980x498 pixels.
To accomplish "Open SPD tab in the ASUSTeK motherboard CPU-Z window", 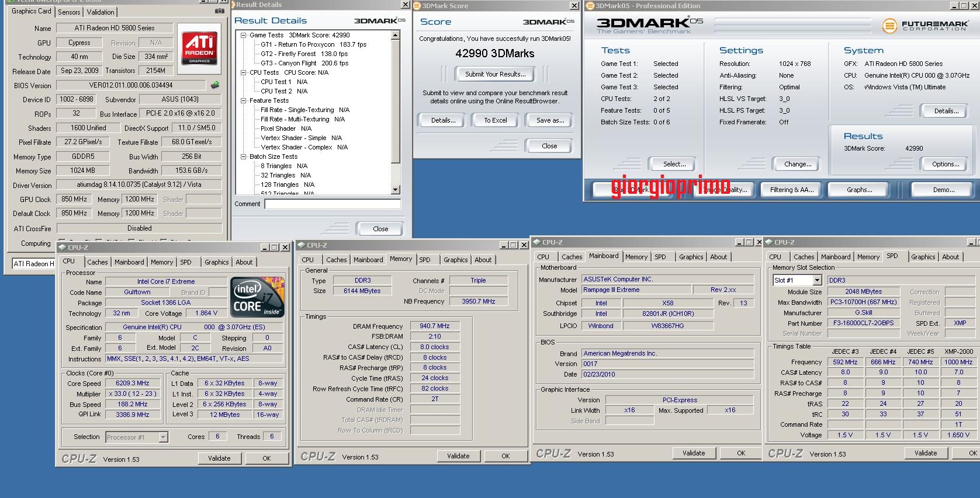I will [660, 257].
